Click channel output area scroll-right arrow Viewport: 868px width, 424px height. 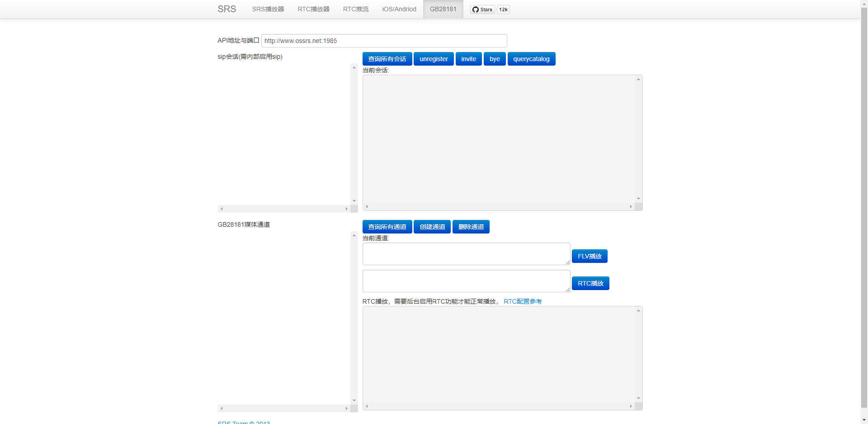[631, 406]
